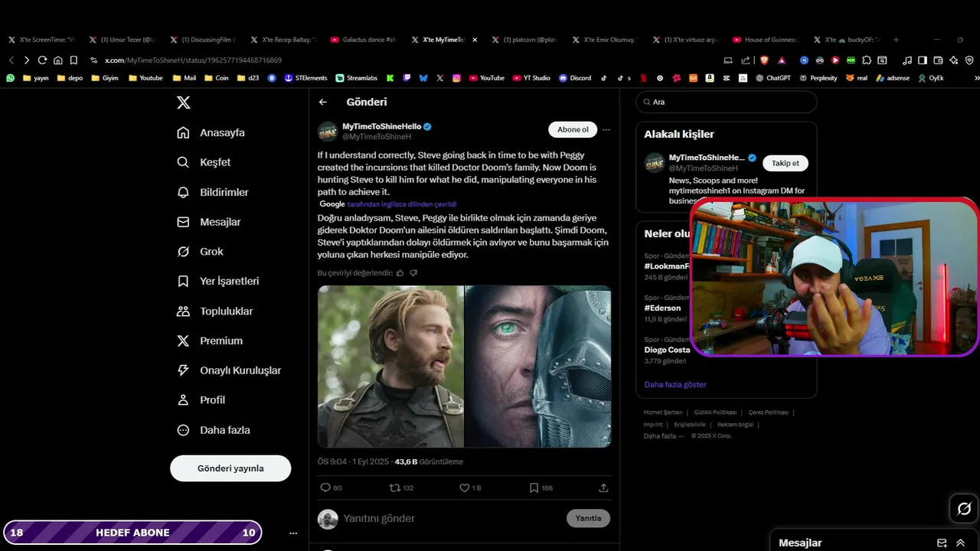Open the ChatGPT bookmark

tap(773, 78)
